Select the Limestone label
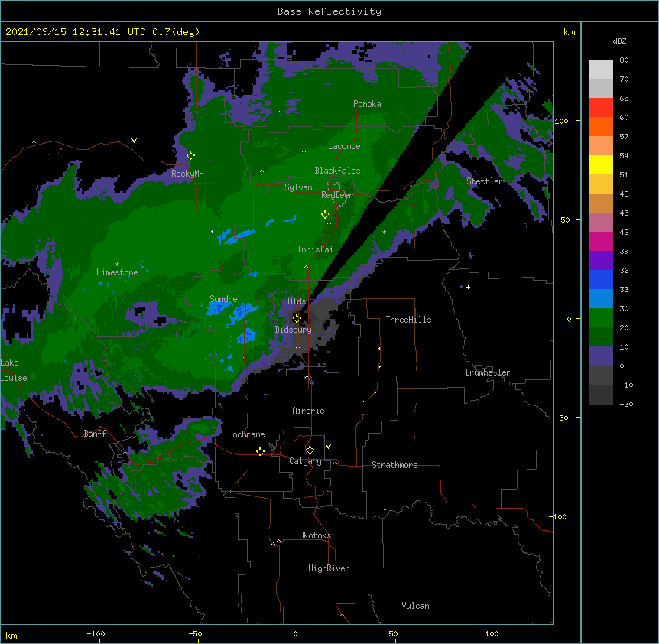659x644 pixels. pos(117,272)
